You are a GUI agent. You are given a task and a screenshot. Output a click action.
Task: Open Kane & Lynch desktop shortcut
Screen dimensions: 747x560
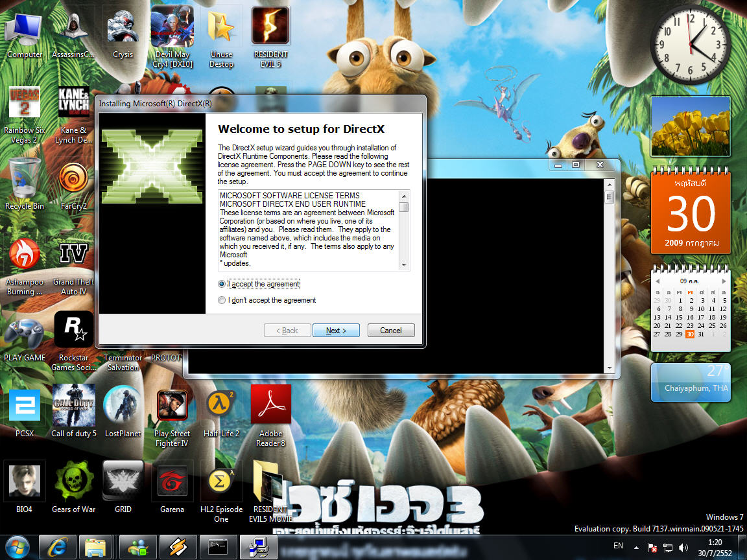[x=73, y=115]
